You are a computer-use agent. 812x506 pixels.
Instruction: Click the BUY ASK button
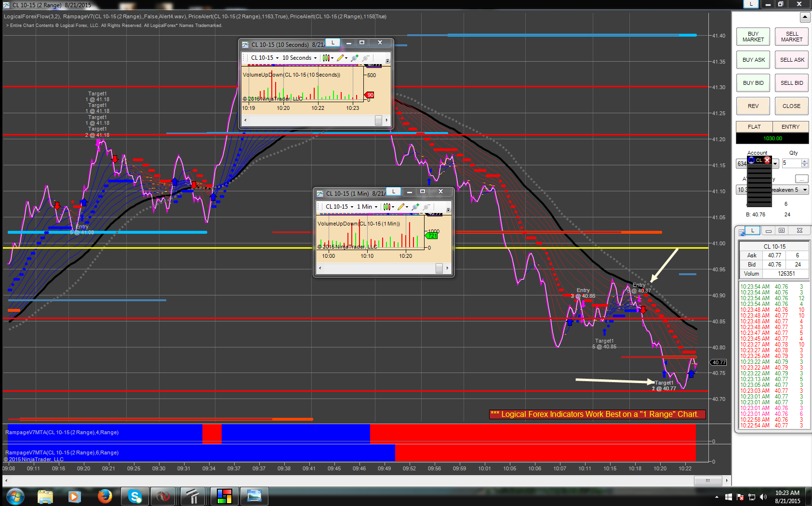753,60
